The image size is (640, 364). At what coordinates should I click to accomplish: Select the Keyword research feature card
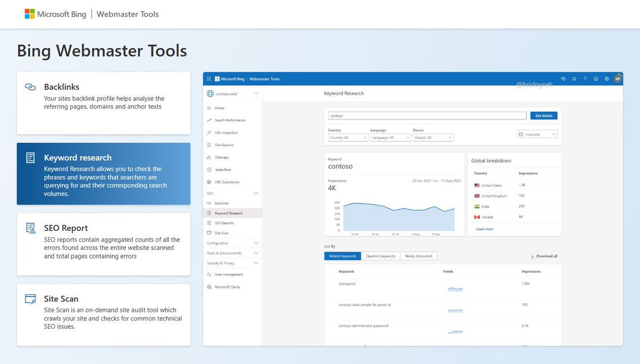103,174
